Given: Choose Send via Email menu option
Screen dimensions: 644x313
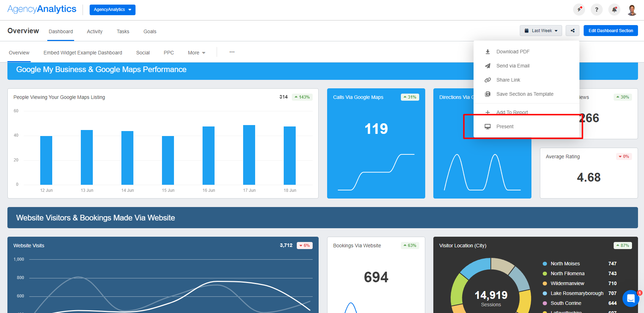Looking at the screenshot, I should [526, 66].
